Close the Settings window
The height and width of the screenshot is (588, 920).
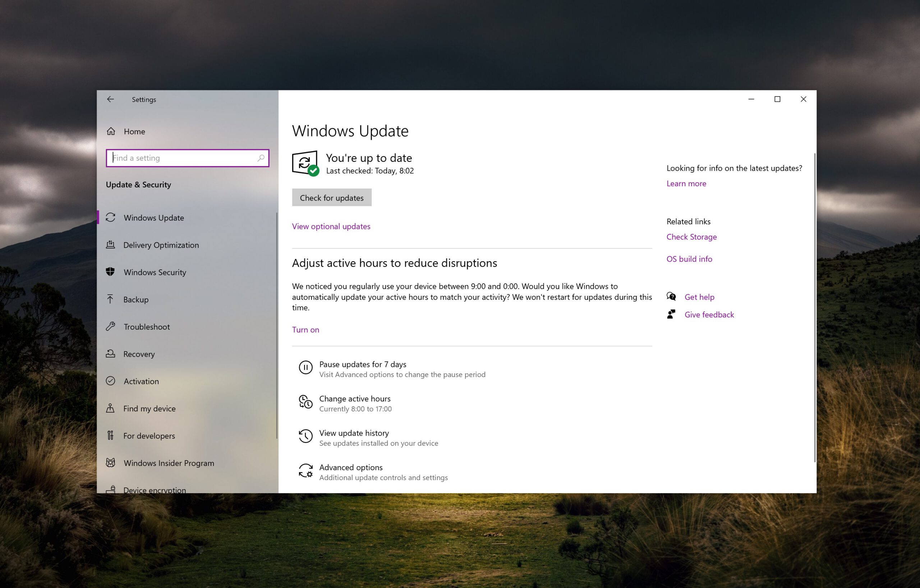804,99
